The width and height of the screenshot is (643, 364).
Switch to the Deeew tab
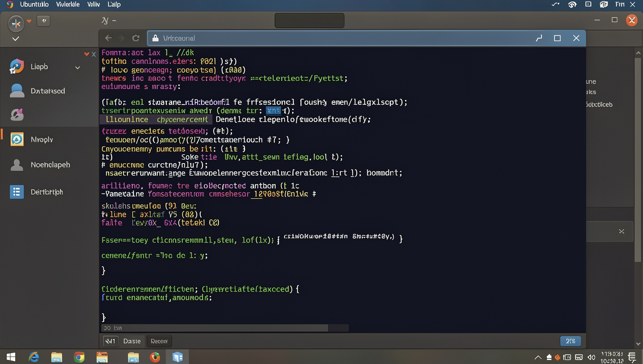tap(159, 341)
